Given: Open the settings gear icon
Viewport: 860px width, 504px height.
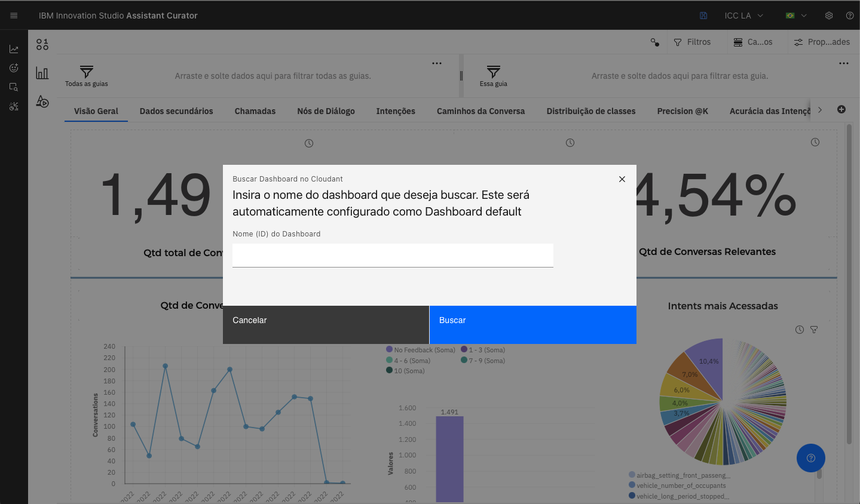Looking at the screenshot, I should click(829, 16).
